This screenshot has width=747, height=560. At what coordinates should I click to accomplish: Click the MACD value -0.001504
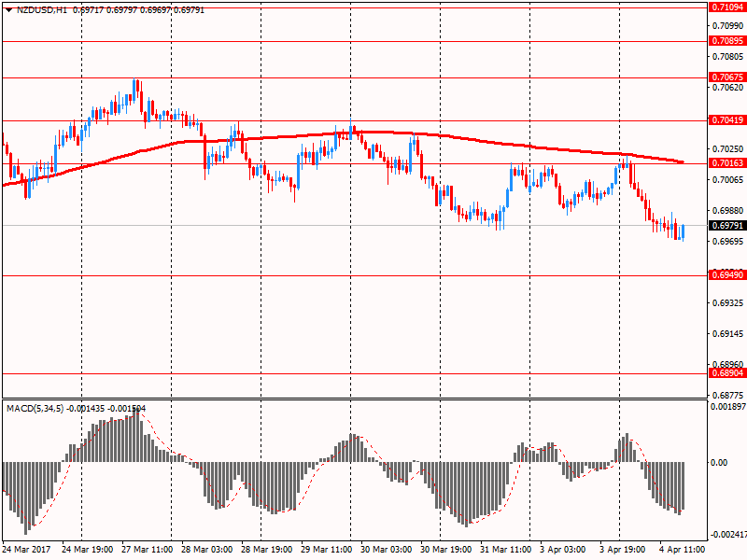coord(127,409)
